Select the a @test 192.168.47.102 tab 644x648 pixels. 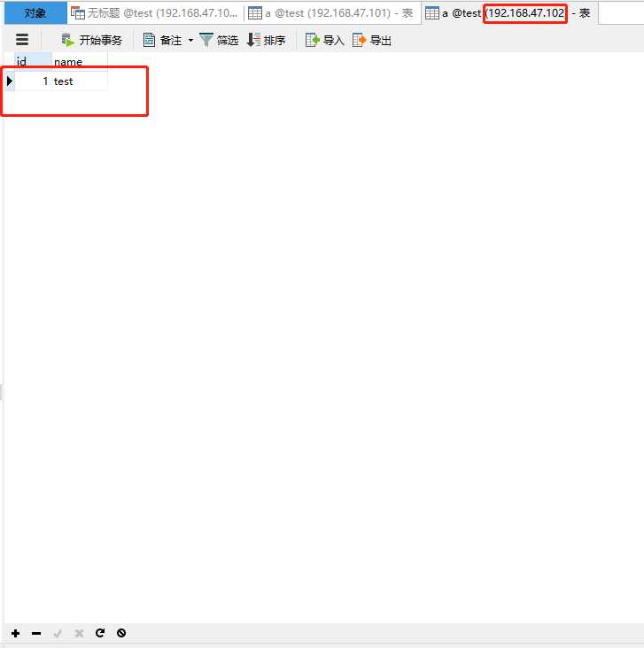pyautogui.click(x=509, y=13)
